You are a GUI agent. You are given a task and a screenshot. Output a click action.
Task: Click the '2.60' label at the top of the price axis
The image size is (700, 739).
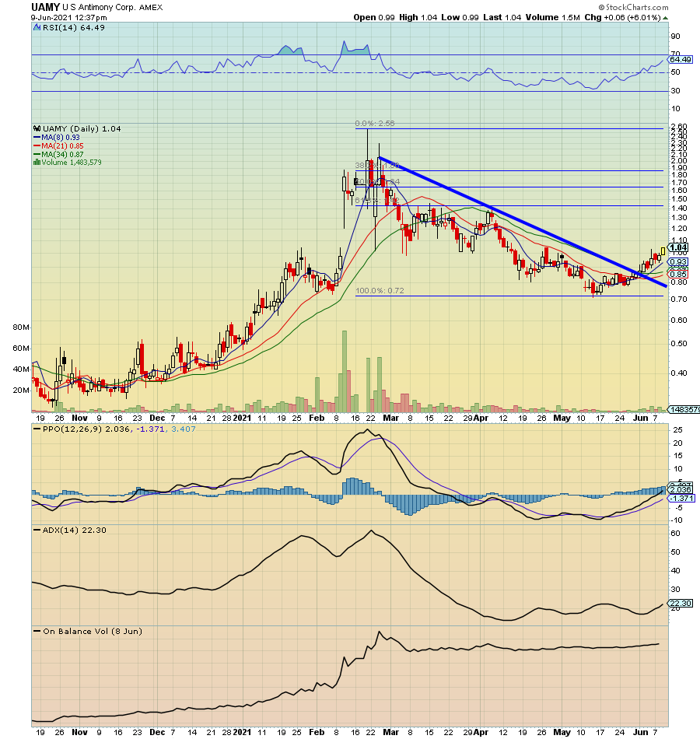point(679,126)
